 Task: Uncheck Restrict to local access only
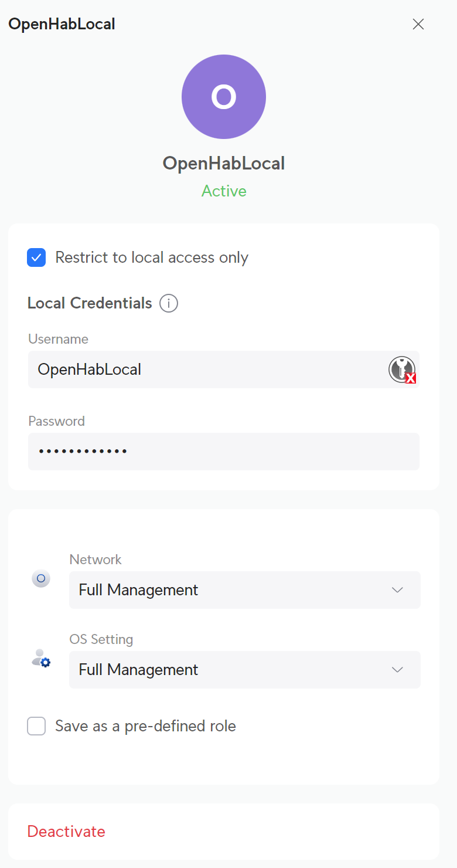(x=36, y=257)
